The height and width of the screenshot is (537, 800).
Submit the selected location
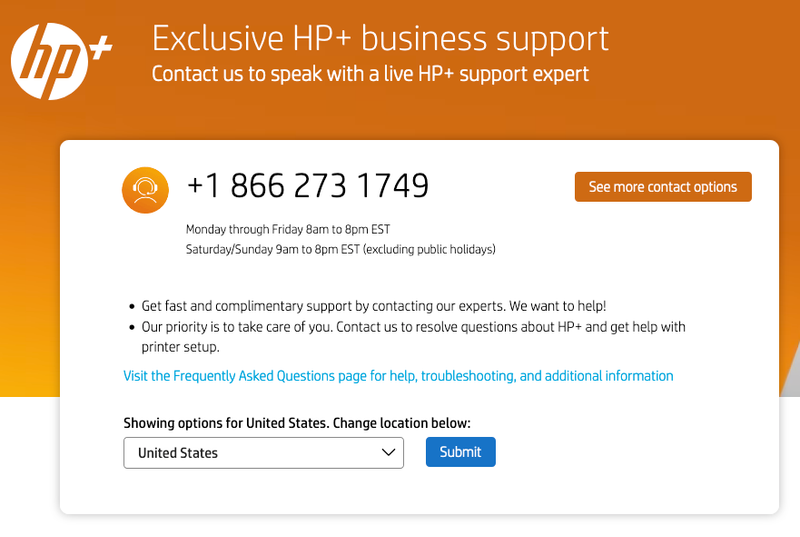(x=460, y=452)
